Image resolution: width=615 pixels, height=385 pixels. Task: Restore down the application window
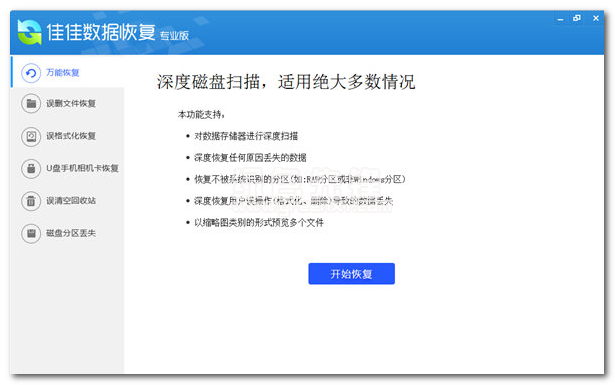click(x=577, y=18)
